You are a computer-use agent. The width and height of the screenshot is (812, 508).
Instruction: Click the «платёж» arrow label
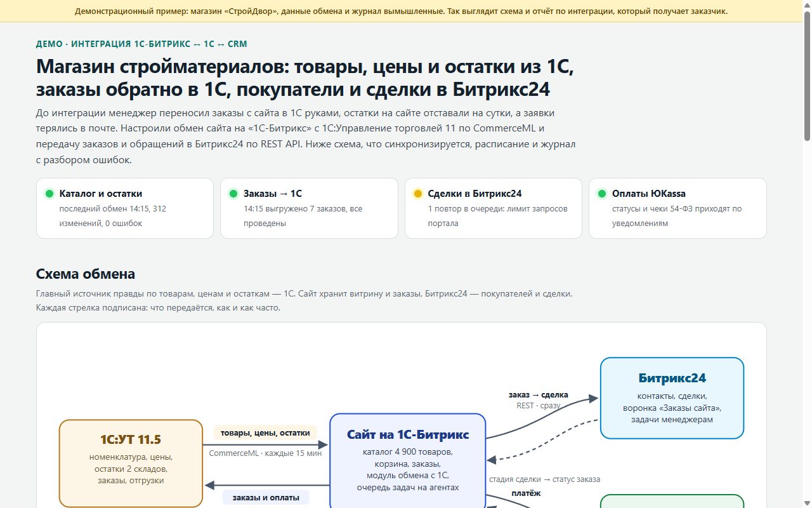525,493
